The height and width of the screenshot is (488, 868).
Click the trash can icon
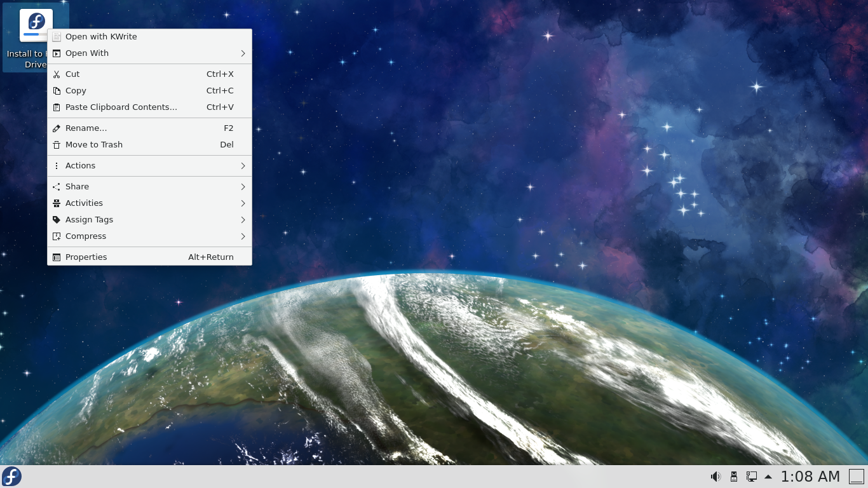tap(57, 145)
